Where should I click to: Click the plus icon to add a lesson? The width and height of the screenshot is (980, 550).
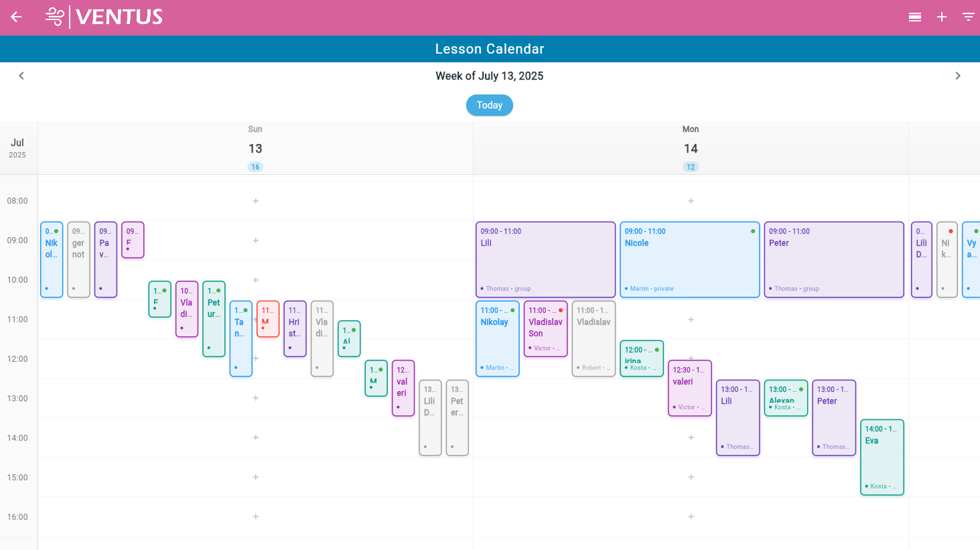point(942,17)
